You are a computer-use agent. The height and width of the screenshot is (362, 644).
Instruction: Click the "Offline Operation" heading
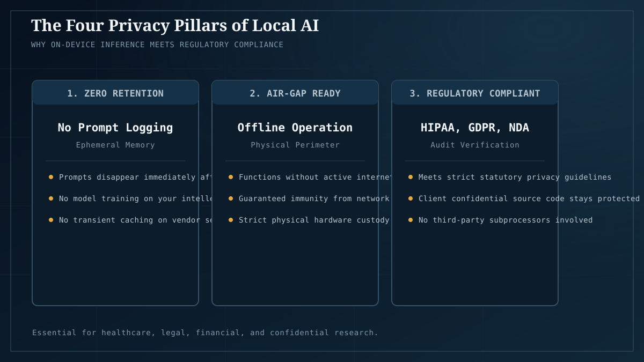click(295, 128)
